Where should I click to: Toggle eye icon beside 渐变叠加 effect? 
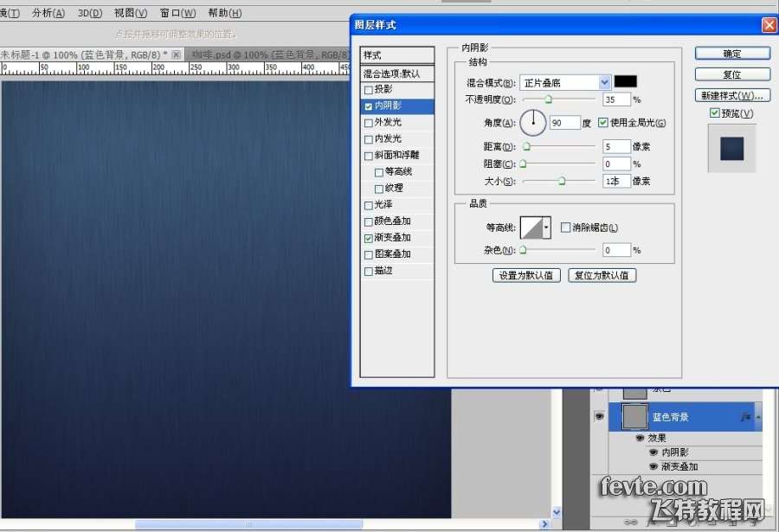(653, 467)
